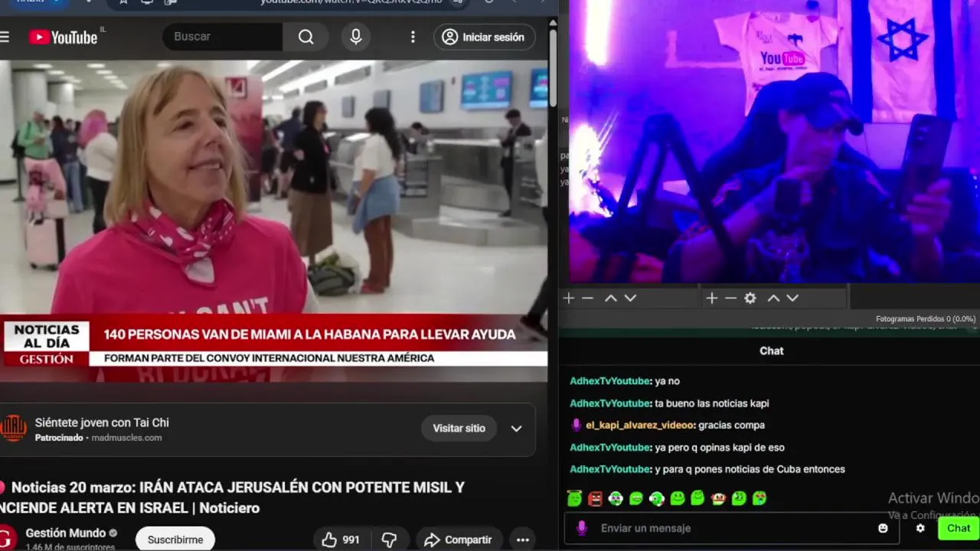Click the dislike thumbs-down icon
Image resolution: width=980 pixels, height=551 pixels.
click(x=390, y=540)
